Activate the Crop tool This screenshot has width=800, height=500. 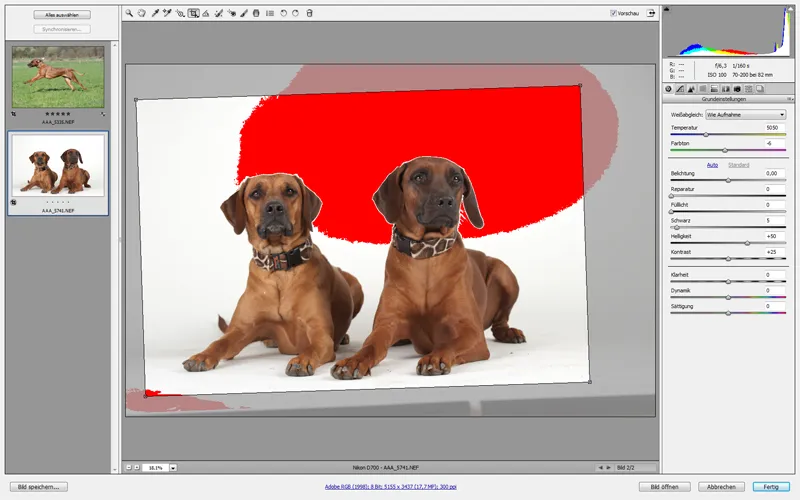193,13
